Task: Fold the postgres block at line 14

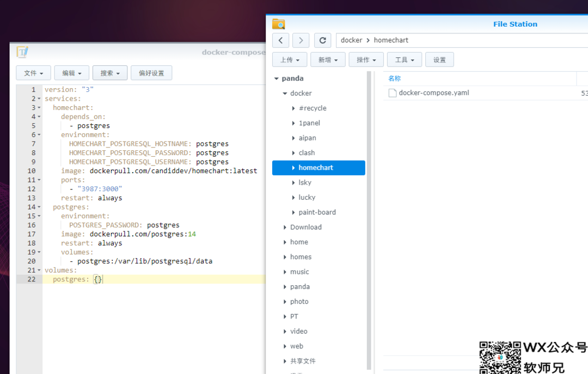Action: pos(39,207)
